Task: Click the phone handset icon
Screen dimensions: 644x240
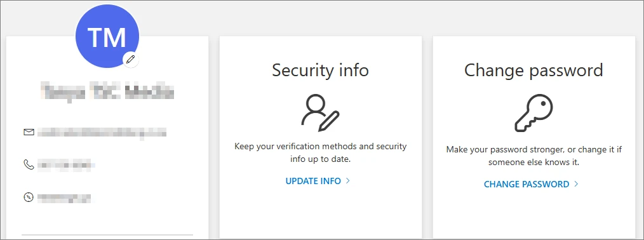Action: coord(29,165)
